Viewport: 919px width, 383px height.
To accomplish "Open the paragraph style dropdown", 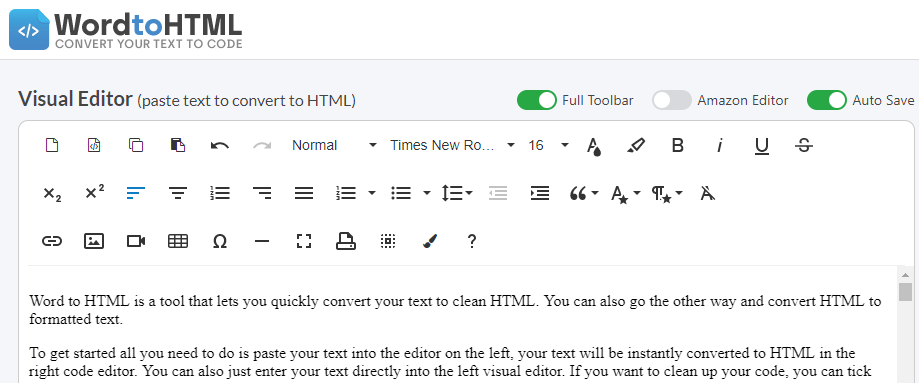I will point(667,194).
